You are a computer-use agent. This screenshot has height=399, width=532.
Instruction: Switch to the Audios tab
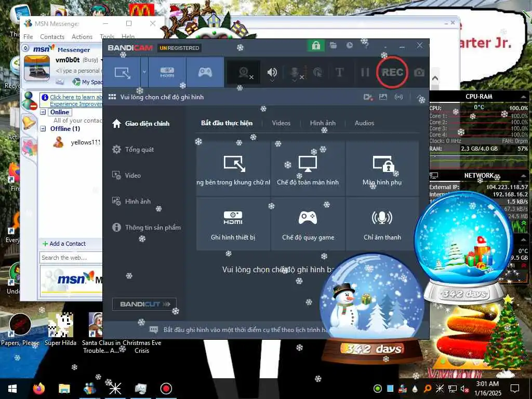coord(364,123)
